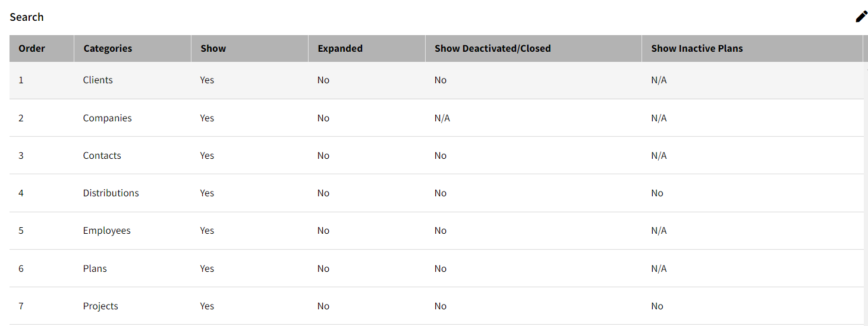Select the Clients row
This screenshot has height=326, width=868.
point(436,80)
